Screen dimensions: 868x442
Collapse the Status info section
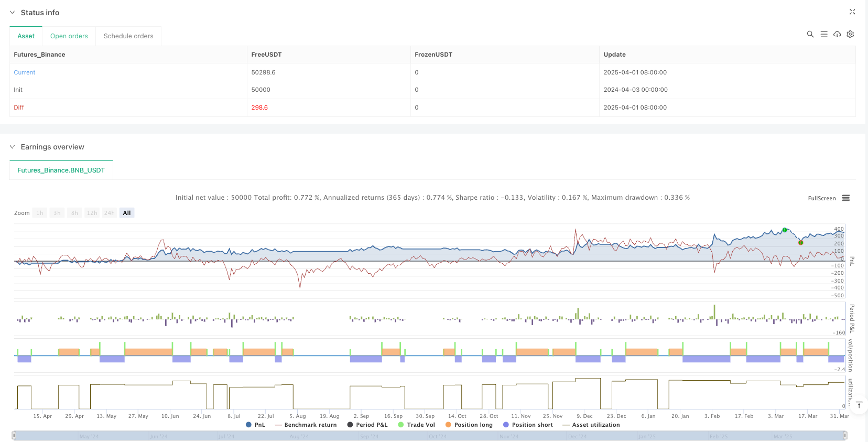13,13
